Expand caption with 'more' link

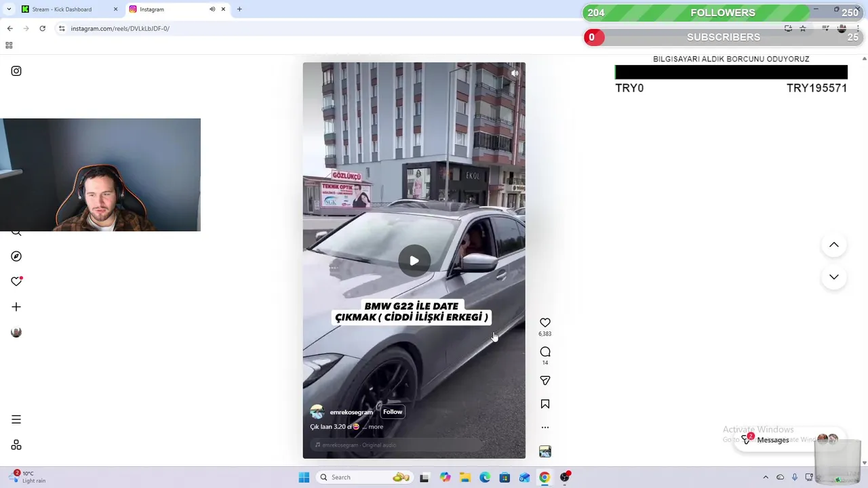[x=376, y=427]
